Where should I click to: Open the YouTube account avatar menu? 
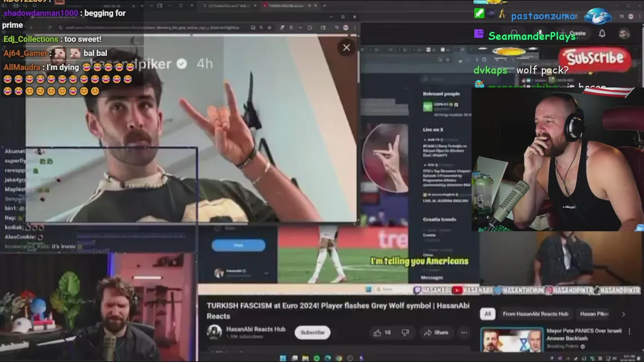point(624,34)
